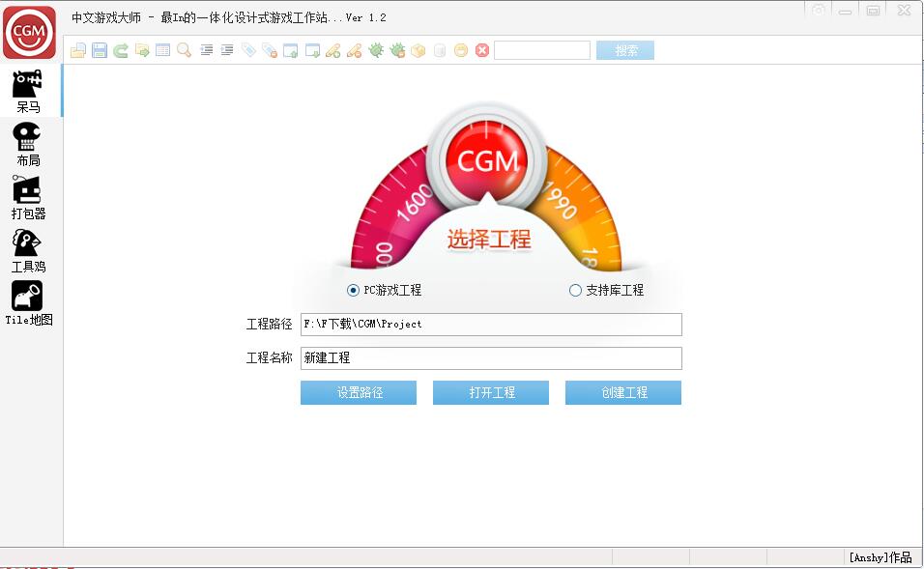Click the undo arrow toolbar icon
The image size is (924, 569).
[x=122, y=50]
